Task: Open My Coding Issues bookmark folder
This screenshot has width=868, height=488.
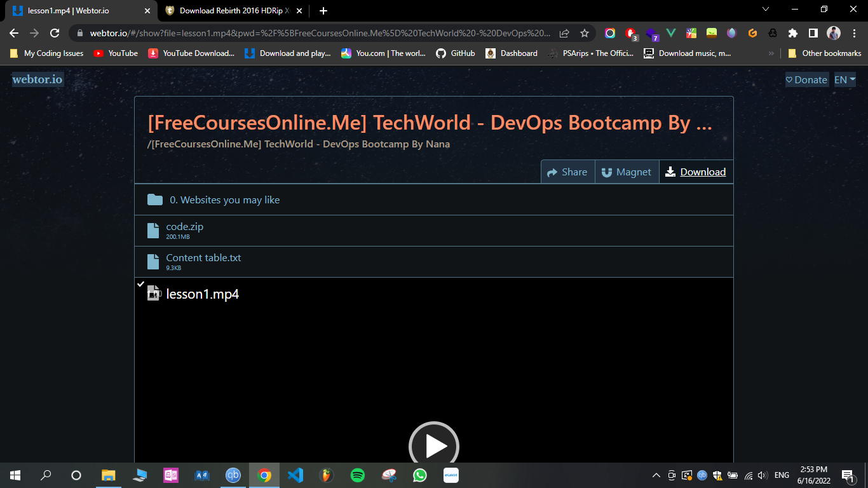Action: coord(46,53)
